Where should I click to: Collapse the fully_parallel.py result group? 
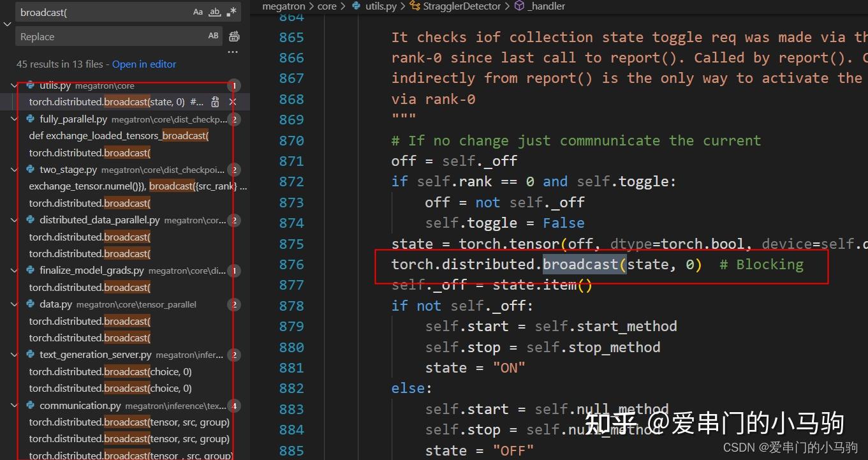coord(14,119)
